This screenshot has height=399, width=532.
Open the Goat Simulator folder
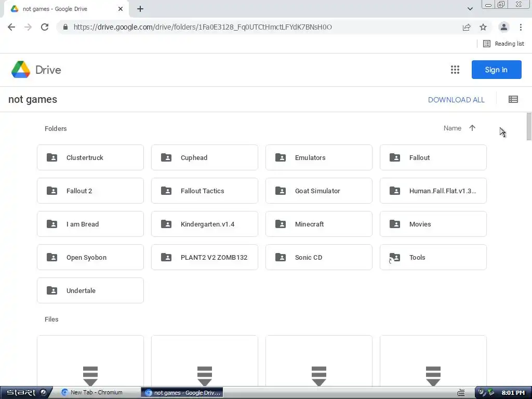click(319, 191)
